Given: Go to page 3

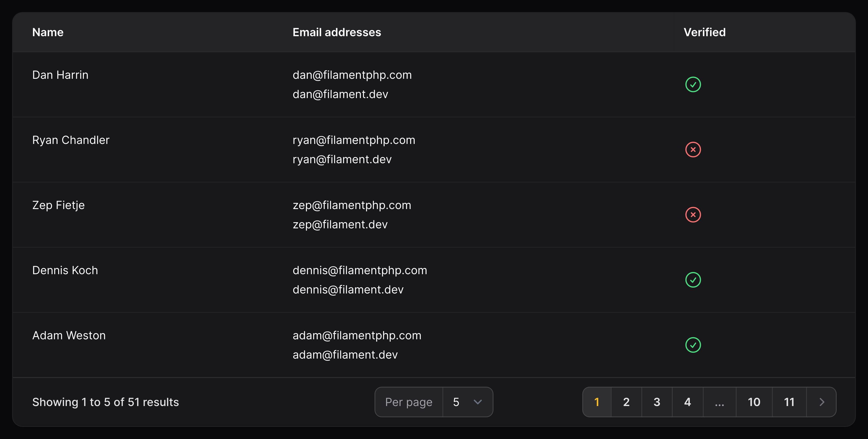Looking at the screenshot, I should point(657,402).
